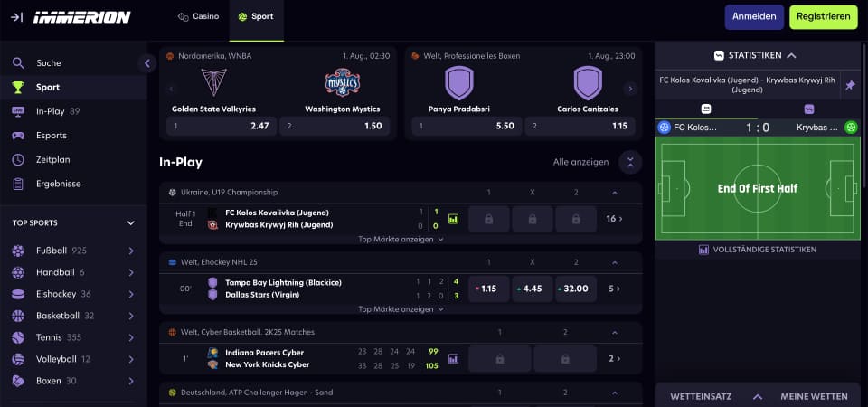
Task: Pin the match with pin icon
Action: 850,85
